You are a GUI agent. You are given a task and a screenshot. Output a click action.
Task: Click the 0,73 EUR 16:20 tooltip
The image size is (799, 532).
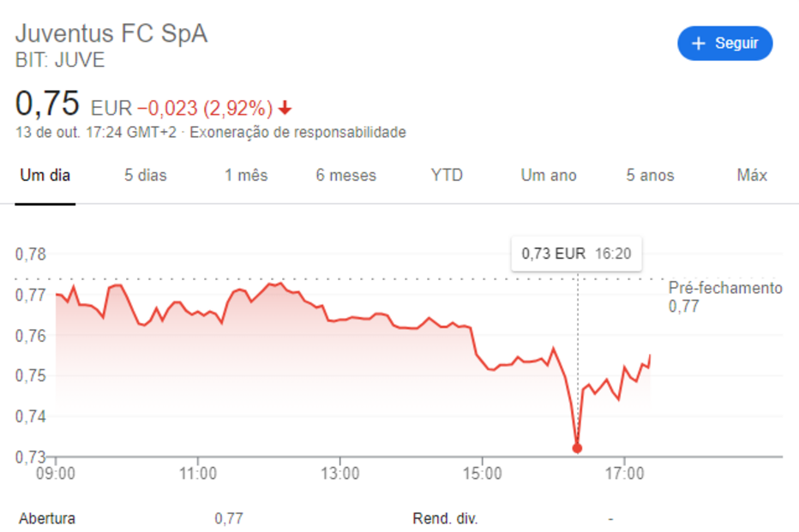(x=576, y=254)
